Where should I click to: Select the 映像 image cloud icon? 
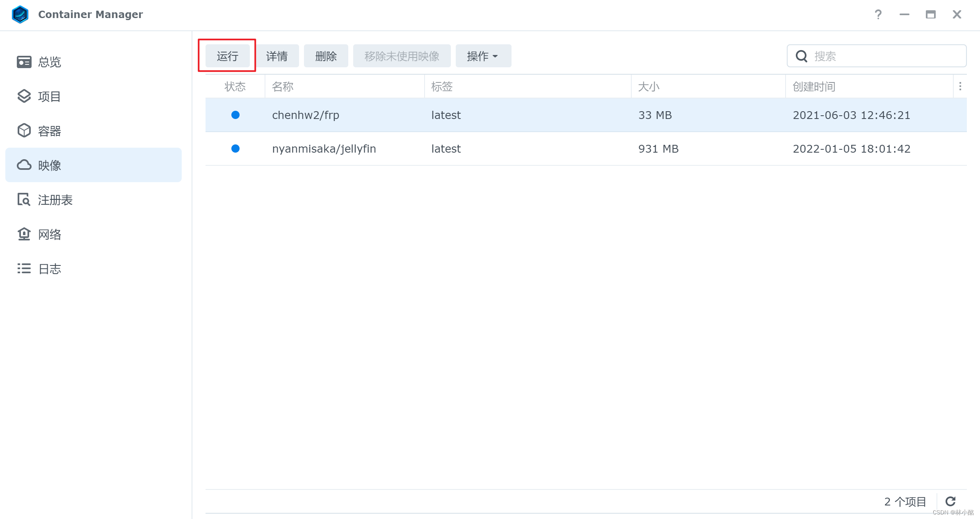pyautogui.click(x=24, y=165)
